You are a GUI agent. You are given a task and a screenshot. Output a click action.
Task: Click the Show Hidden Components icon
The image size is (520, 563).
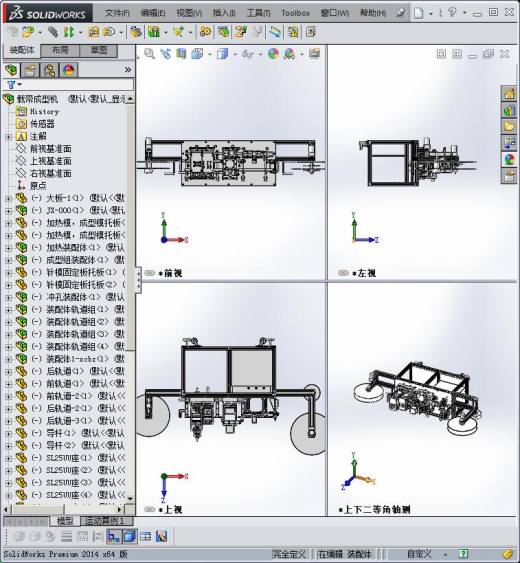pyautogui.click(x=136, y=32)
